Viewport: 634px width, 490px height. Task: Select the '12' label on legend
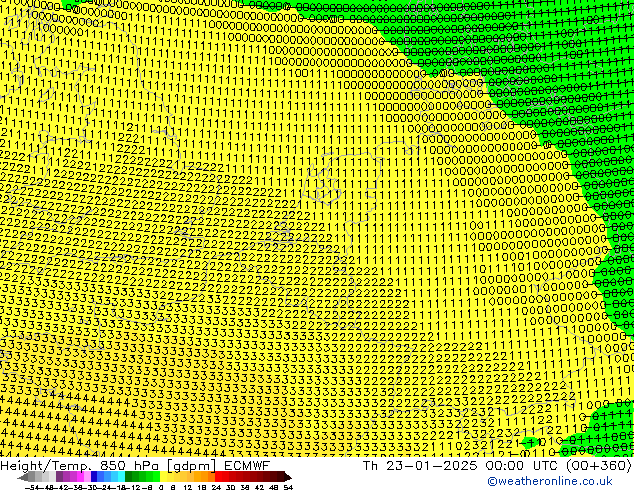point(188,487)
